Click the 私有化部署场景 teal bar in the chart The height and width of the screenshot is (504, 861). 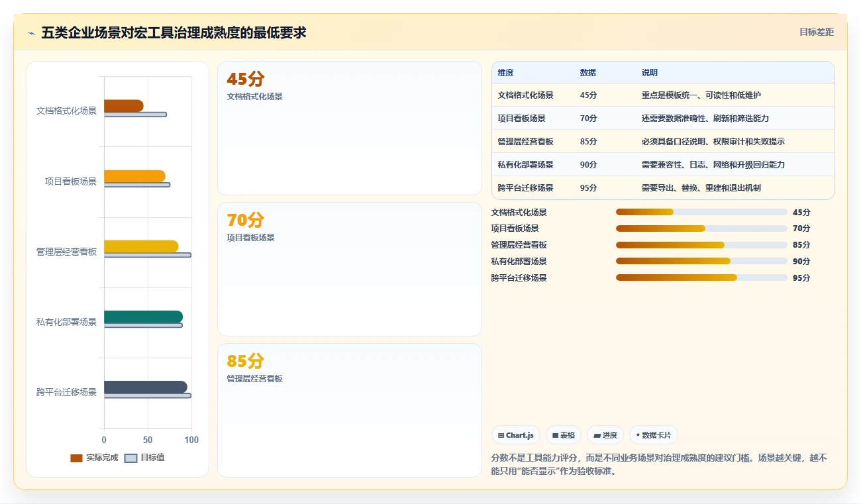(143, 317)
